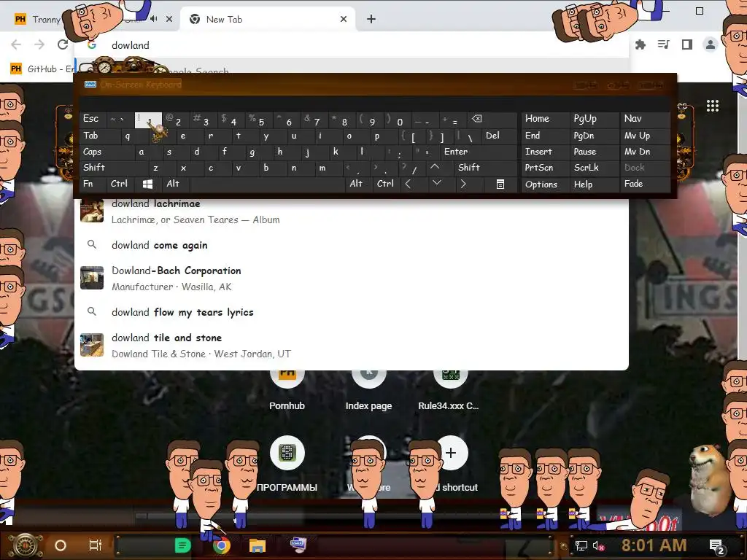Image resolution: width=747 pixels, height=560 pixels.
Task: Open the Chrome extensions puzzle icon
Action: click(x=640, y=44)
